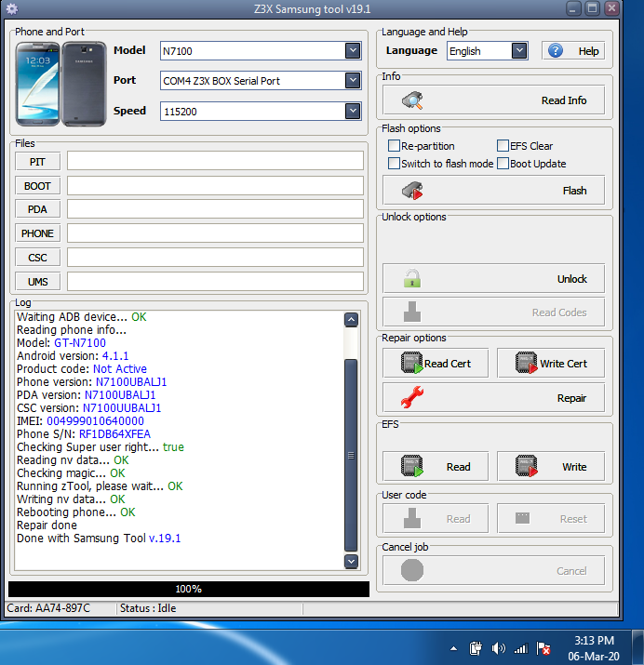Screen dimensions: 644x665
Task: Click the PHONE file button
Action: (x=38, y=233)
